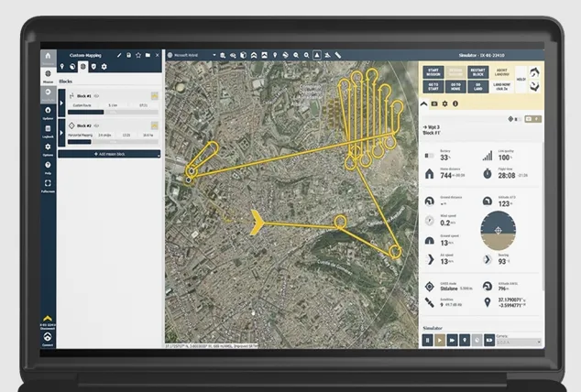The image size is (581, 392).
Task: Expand Block #2 with its side arrow
Action: click(61, 133)
